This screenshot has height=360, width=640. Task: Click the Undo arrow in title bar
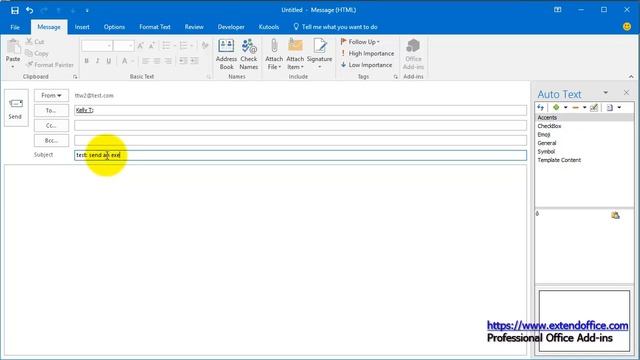pos(29,10)
